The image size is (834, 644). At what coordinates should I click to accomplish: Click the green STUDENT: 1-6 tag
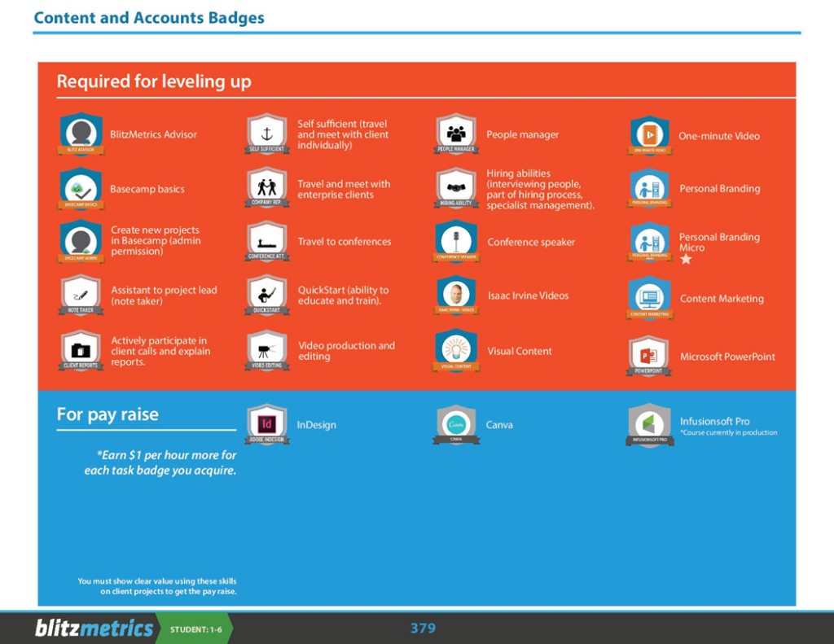coord(195,629)
